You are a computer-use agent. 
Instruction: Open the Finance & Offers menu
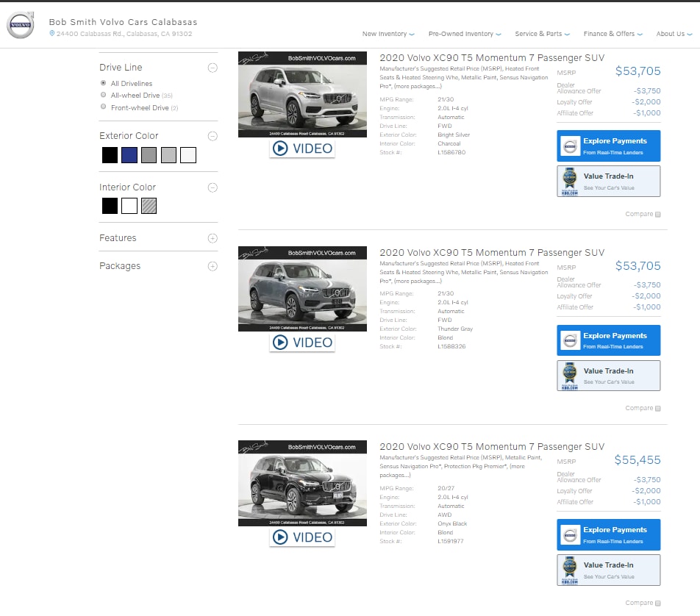pos(612,34)
